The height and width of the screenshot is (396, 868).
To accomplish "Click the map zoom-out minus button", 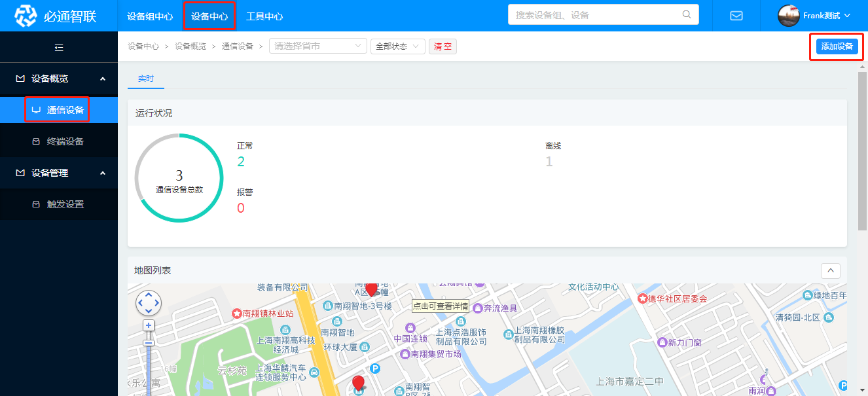I will click(149, 342).
